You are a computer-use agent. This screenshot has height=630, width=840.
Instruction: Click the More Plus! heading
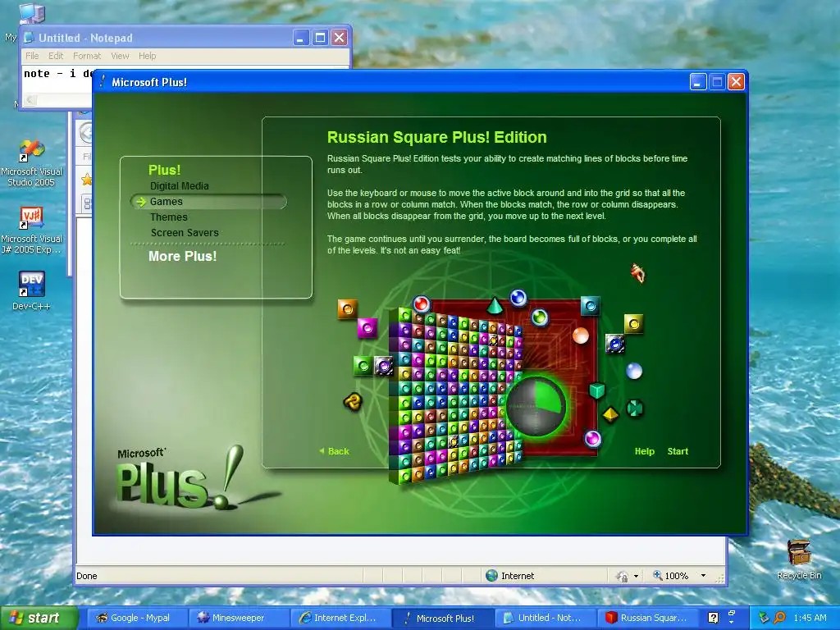182,256
